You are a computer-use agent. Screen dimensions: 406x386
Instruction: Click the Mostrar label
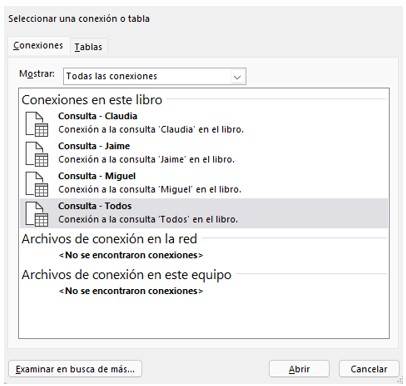click(37, 74)
